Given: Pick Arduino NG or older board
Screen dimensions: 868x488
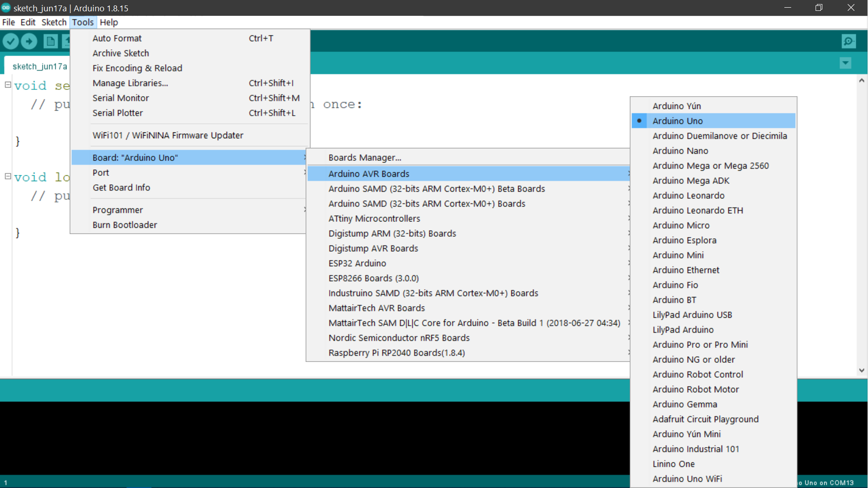Looking at the screenshot, I should [713, 359].
